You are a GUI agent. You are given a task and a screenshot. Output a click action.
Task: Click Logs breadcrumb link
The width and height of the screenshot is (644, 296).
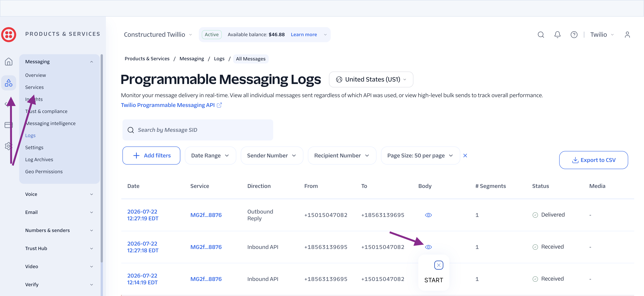point(219,59)
